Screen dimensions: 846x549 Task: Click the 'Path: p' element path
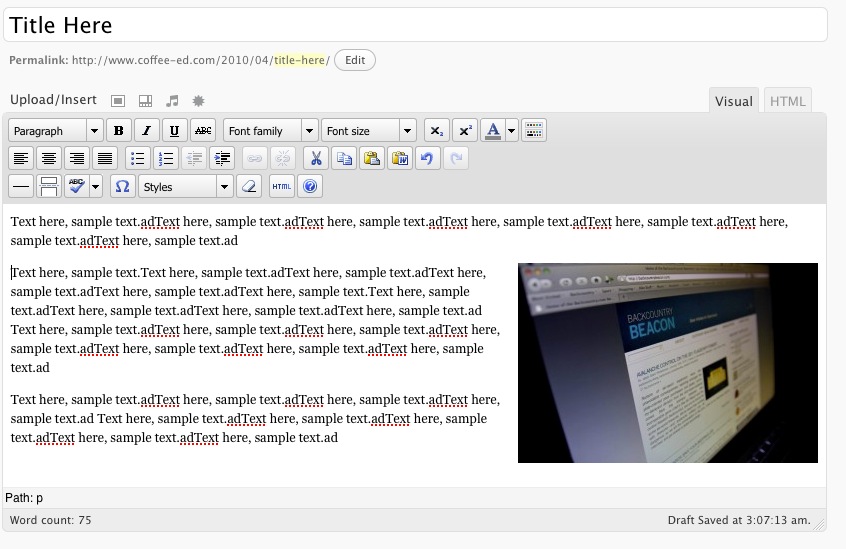(24, 497)
